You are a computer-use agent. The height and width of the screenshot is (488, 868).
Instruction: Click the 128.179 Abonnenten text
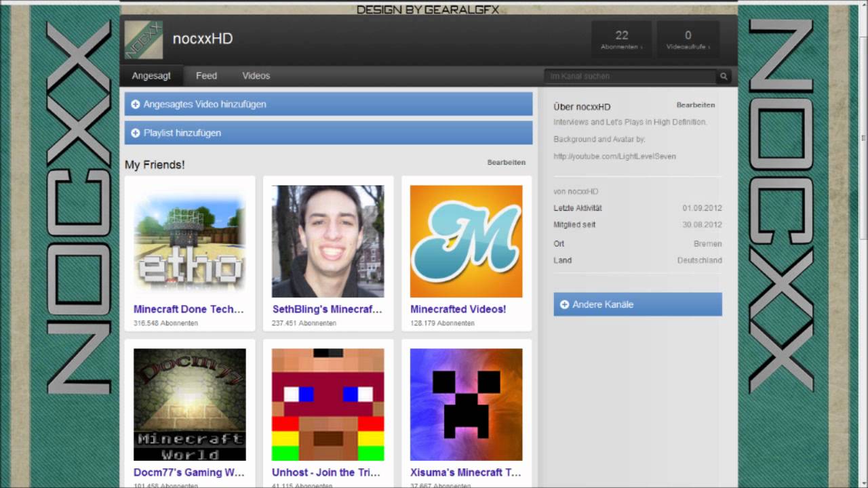tap(442, 323)
